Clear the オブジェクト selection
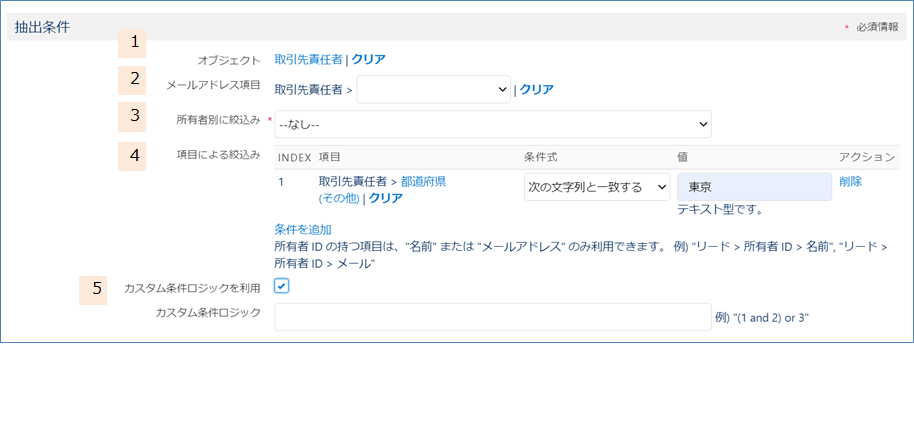The width and height of the screenshot is (914, 424). click(368, 59)
